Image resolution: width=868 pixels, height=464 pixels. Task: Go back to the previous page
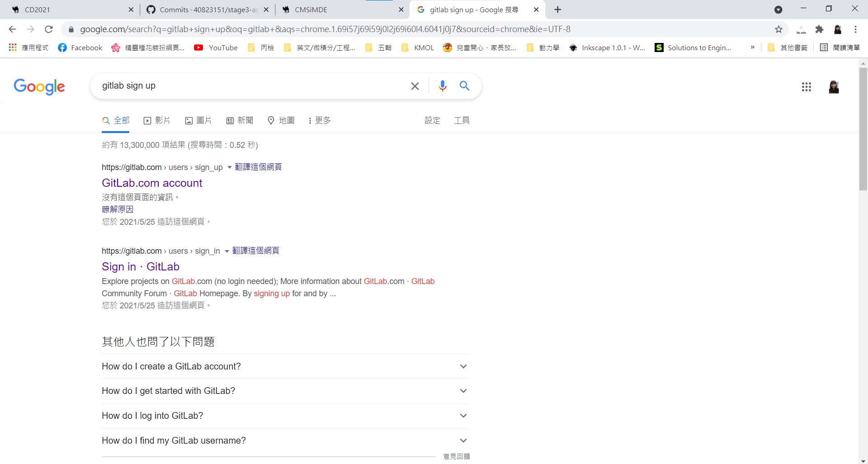point(12,29)
